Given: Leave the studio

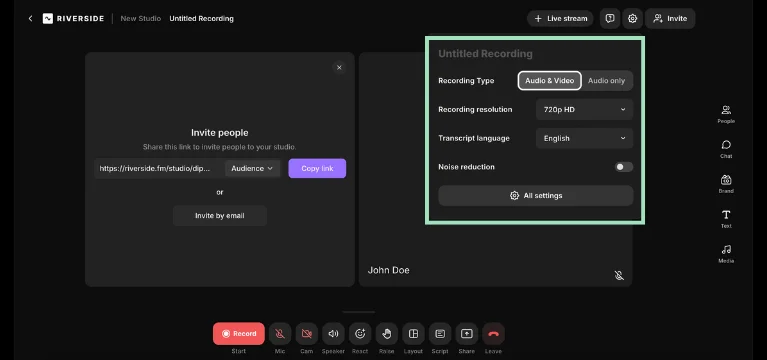Looking at the screenshot, I should (493, 334).
